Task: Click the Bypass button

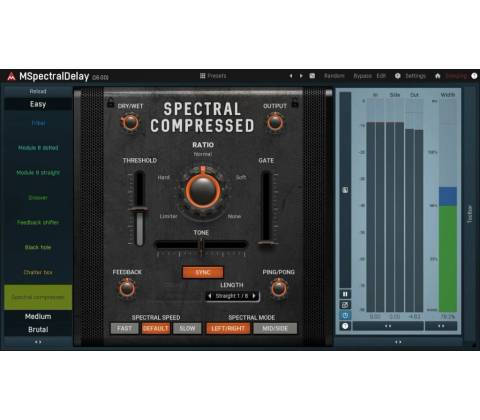Action: click(x=362, y=76)
